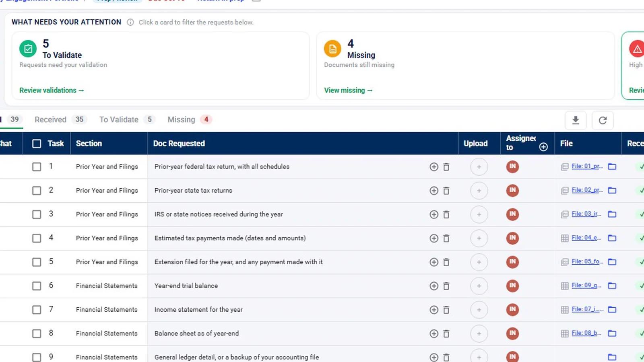Refresh the requests table

pyautogui.click(x=603, y=120)
